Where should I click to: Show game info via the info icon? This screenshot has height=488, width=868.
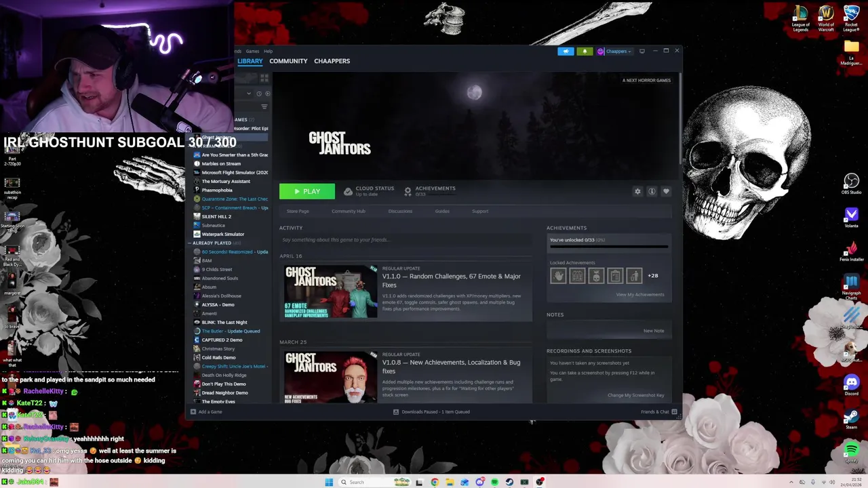pyautogui.click(x=652, y=191)
